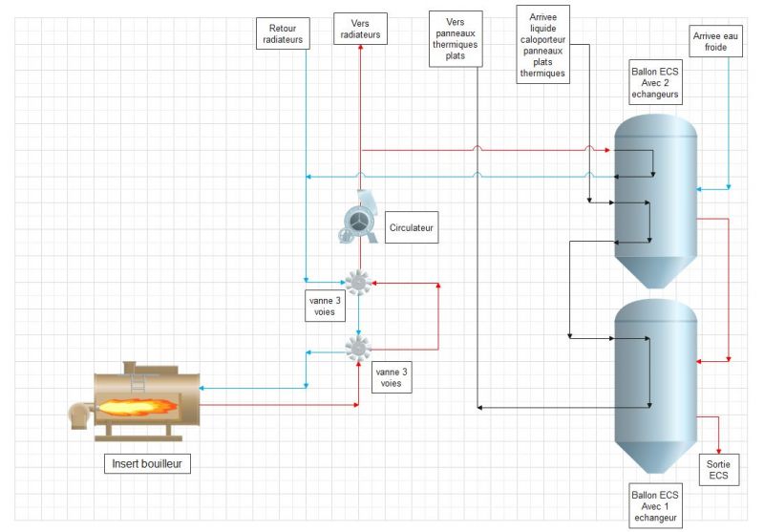
Task: Click the Circulateur pump icon
Action: 359,217
